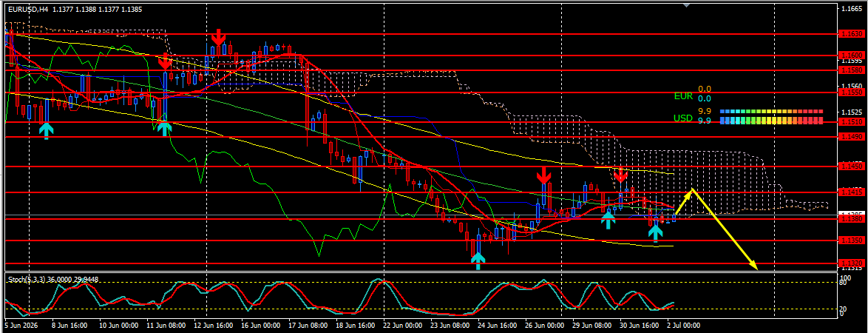Select the red sell arrow near 26 Jun 00:00
This screenshot has height=333, width=868.
coord(543,175)
